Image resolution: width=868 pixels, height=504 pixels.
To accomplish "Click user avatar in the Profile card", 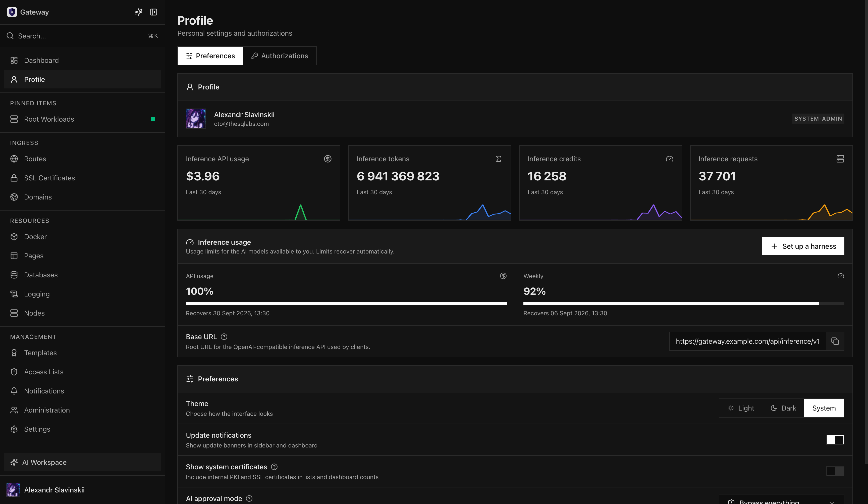I will (196, 119).
